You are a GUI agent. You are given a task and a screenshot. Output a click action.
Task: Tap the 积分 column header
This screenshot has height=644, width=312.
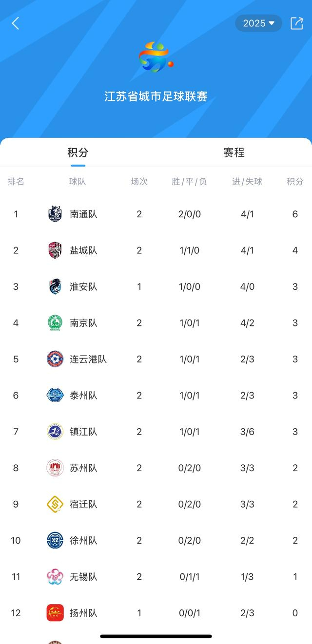[294, 182]
